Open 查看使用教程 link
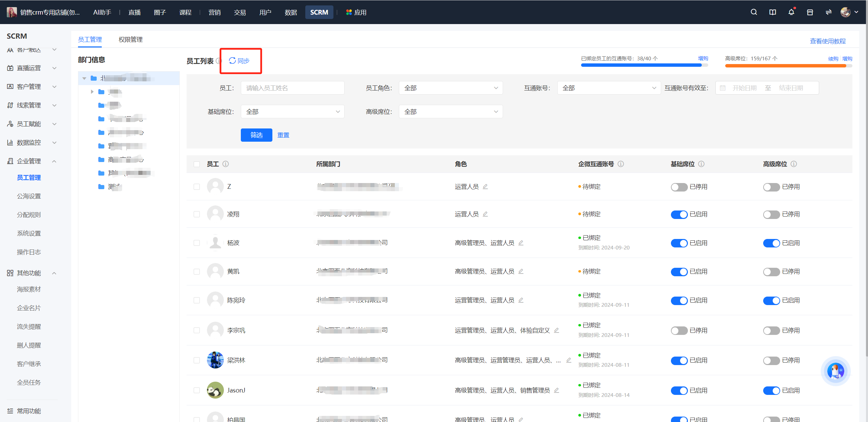Image resolution: width=868 pixels, height=422 pixels. [x=828, y=41]
